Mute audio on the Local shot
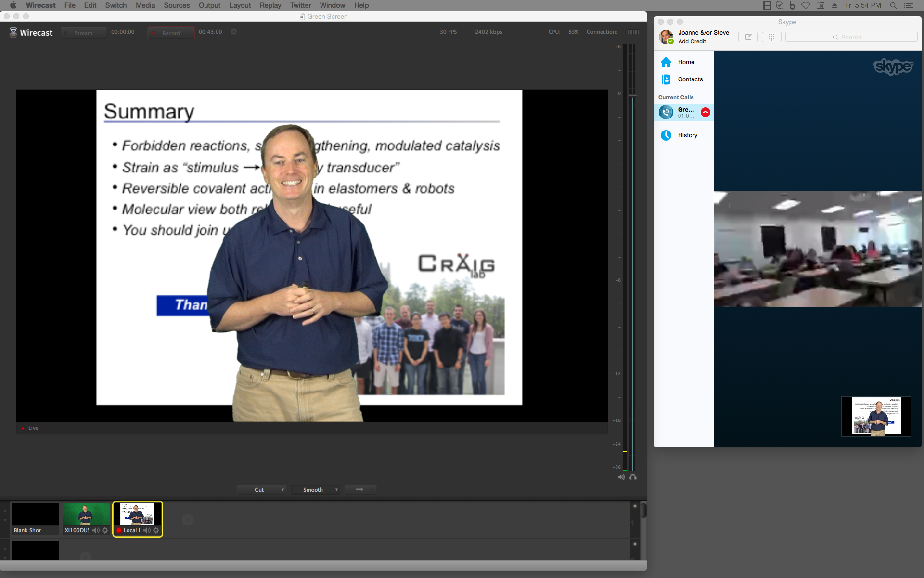Image resolution: width=924 pixels, height=578 pixels. [x=147, y=530]
